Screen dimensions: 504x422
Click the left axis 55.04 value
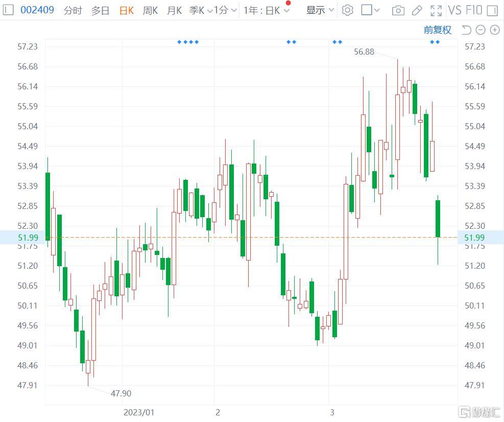[x=28, y=126]
